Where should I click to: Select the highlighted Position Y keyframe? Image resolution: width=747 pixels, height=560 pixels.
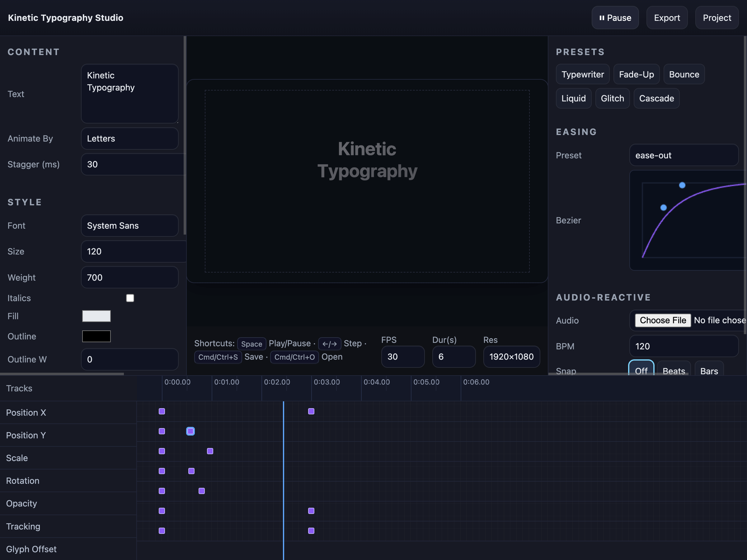point(190,431)
